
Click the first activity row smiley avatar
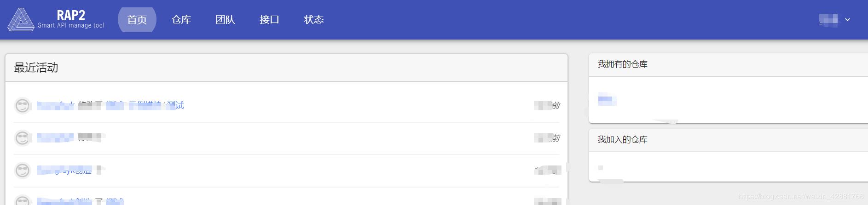pyautogui.click(x=22, y=106)
